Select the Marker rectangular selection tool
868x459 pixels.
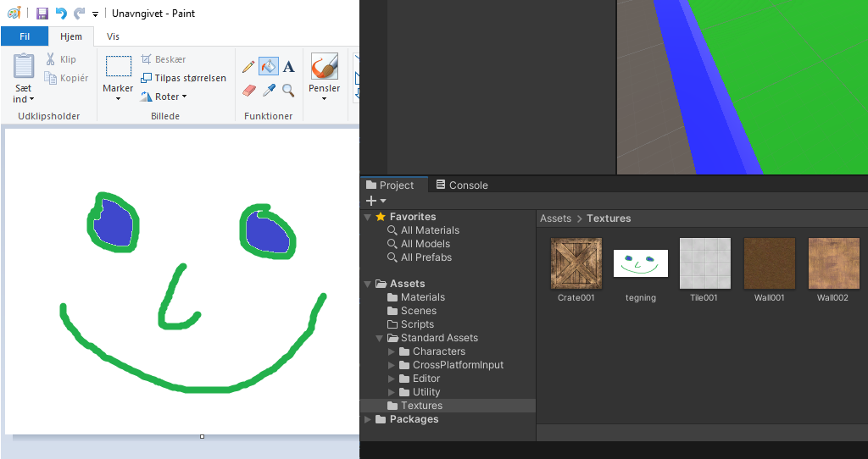tap(119, 66)
